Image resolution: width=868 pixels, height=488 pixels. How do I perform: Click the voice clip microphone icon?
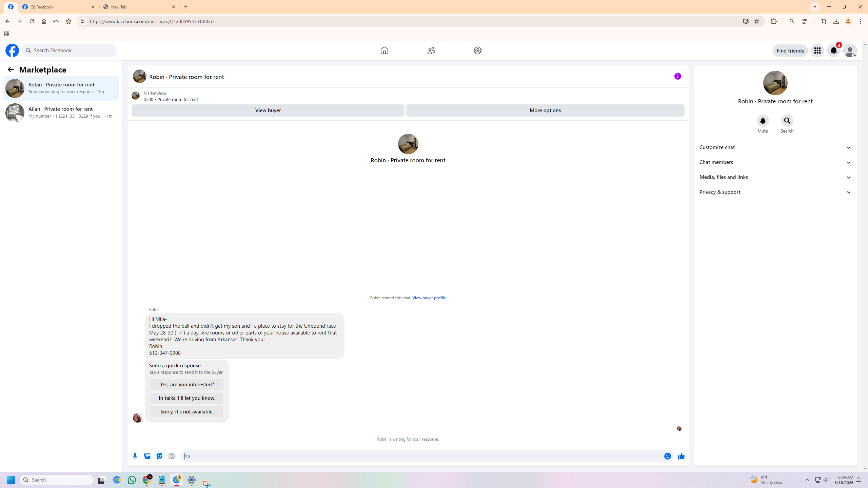point(135,456)
